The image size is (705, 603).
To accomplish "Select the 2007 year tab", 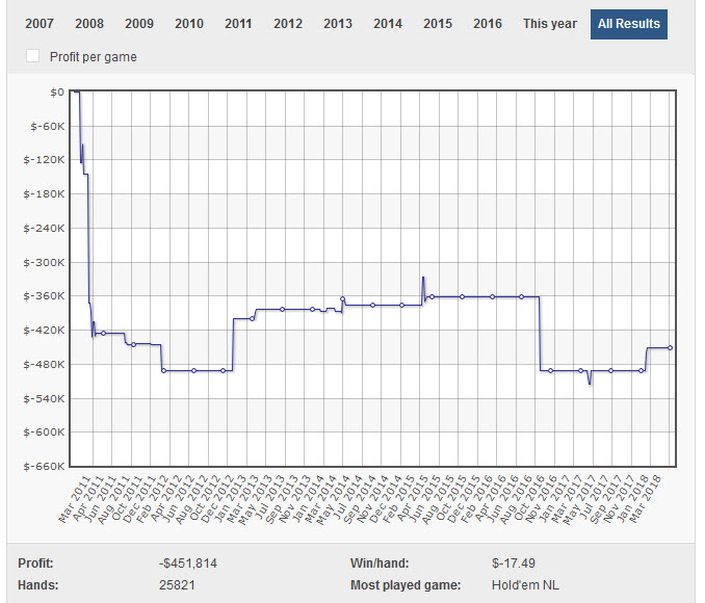I will click(40, 24).
